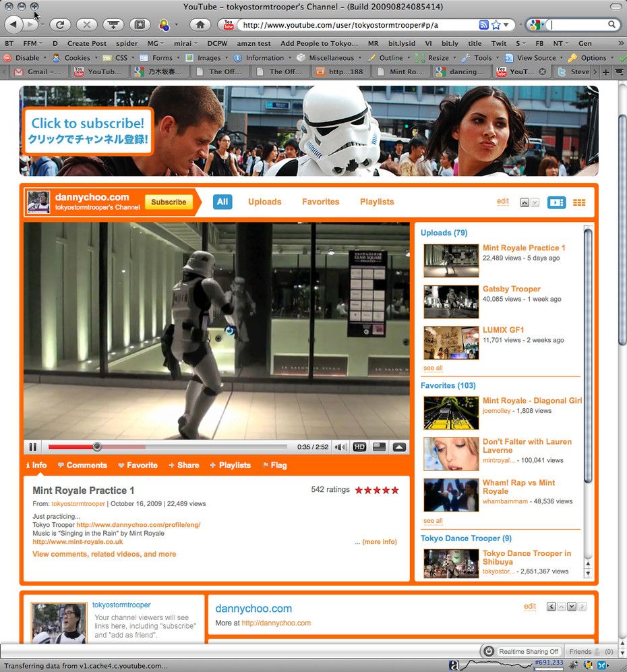The image size is (627, 672).
Task: Click the bookmarks star toolbar button
Action: coord(140,25)
